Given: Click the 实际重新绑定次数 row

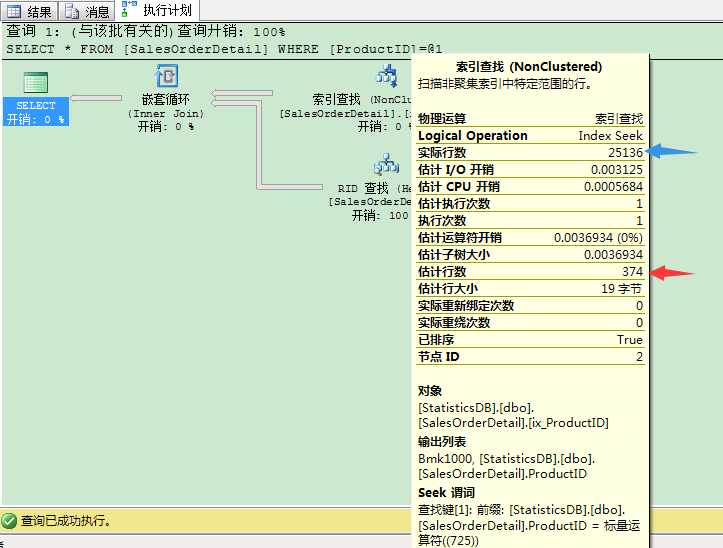Looking at the screenshot, I should tap(530, 305).
